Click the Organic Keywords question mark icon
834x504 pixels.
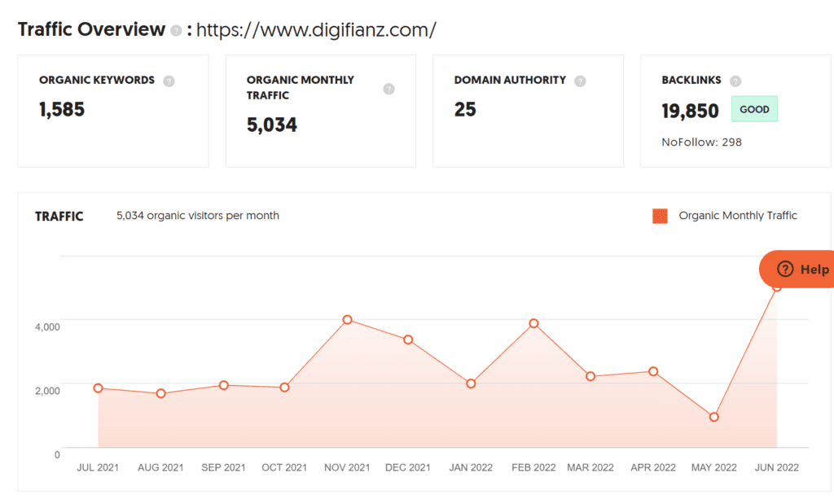[169, 81]
